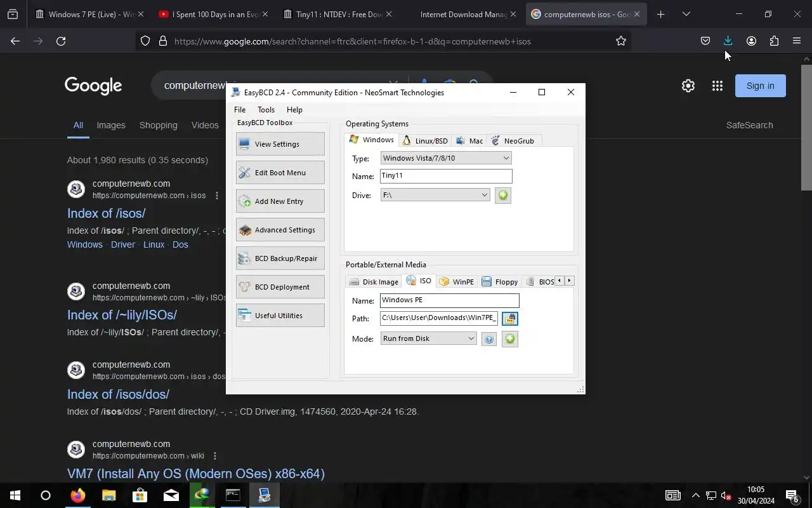Screen dimensions: 812x508
Task: Switch to Windows 7 PE browser tab
Action: click(x=89, y=14)
